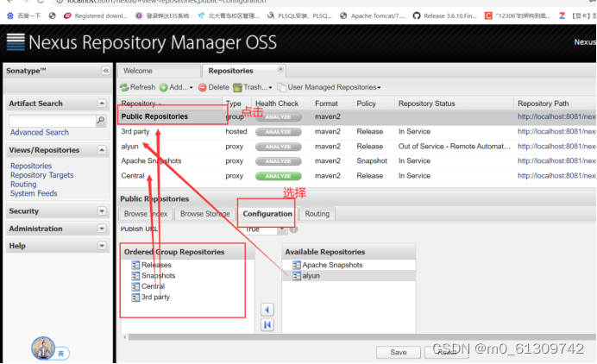Open the Apache Tomcat/7 bookmark
Viewport: 597px width, 364px height.
[373, 16]
